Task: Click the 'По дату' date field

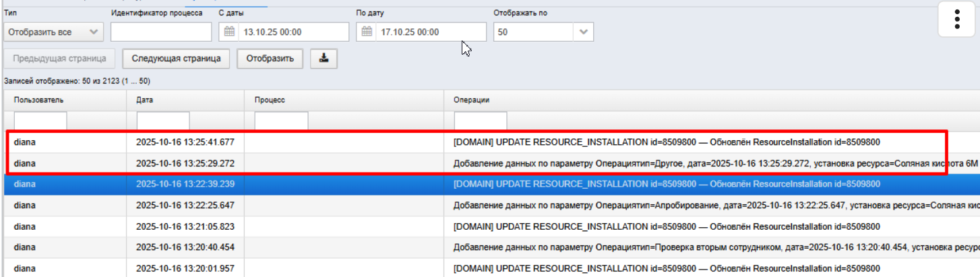Action: (421, 32)
